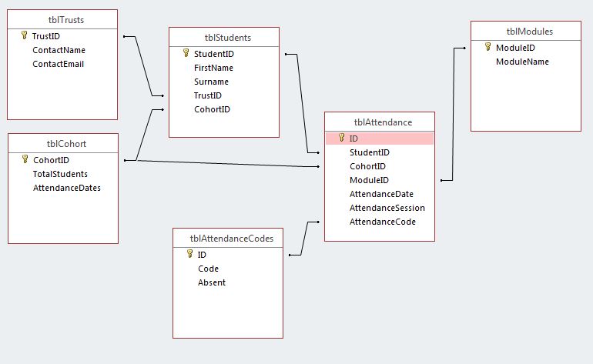The image size is (593, 364).
Task: Select the CohortID field in tblCohort
Action: pos(51,160)
